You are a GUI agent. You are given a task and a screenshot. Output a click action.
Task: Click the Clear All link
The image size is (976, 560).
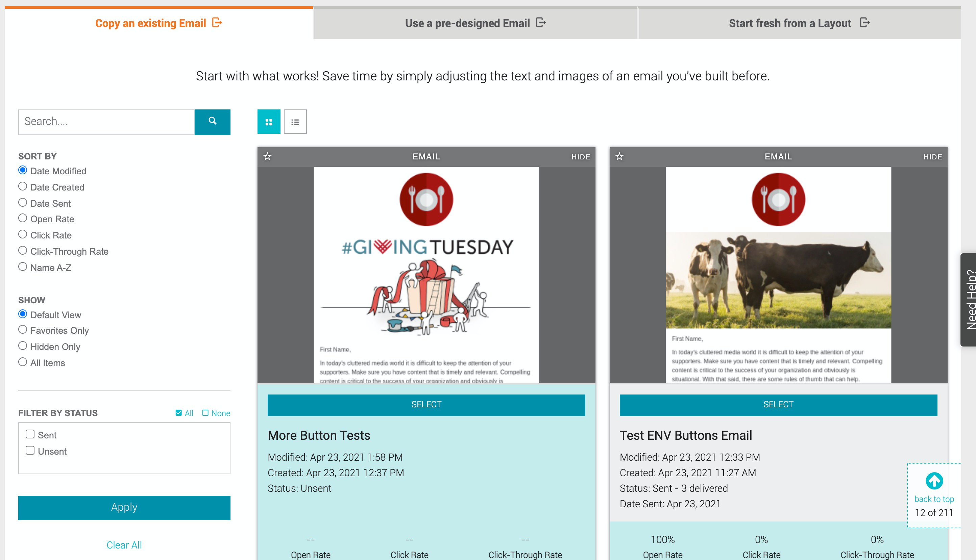(124, 545)
